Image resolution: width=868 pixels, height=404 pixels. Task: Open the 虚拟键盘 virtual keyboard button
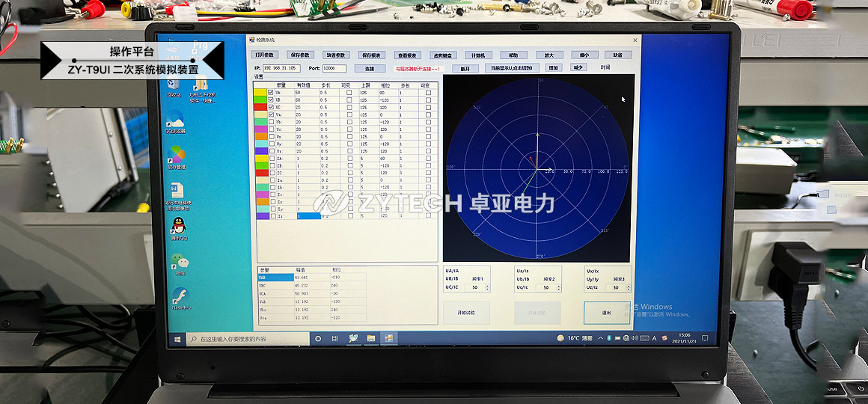pos(444,55)
